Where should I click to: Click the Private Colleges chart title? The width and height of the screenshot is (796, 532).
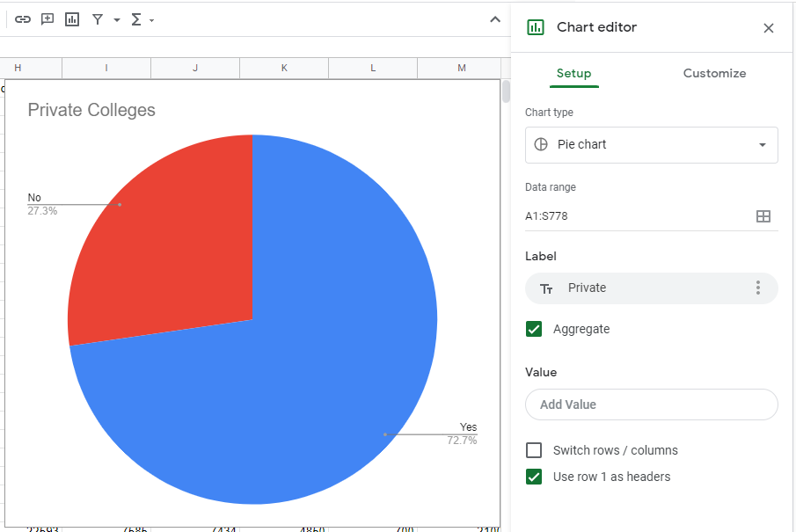(x=91, y=110)
